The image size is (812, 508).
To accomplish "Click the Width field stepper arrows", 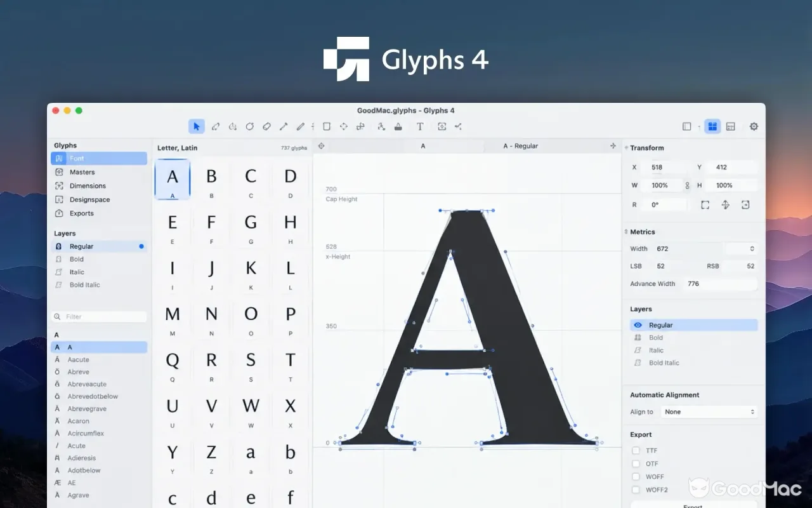I will 752,249.
